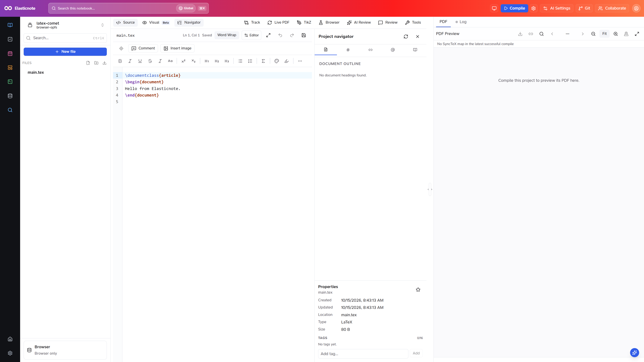This screenshot has height=362, width=644.
Task: Apply strikethrough formatting
Action: pos(150,61)
